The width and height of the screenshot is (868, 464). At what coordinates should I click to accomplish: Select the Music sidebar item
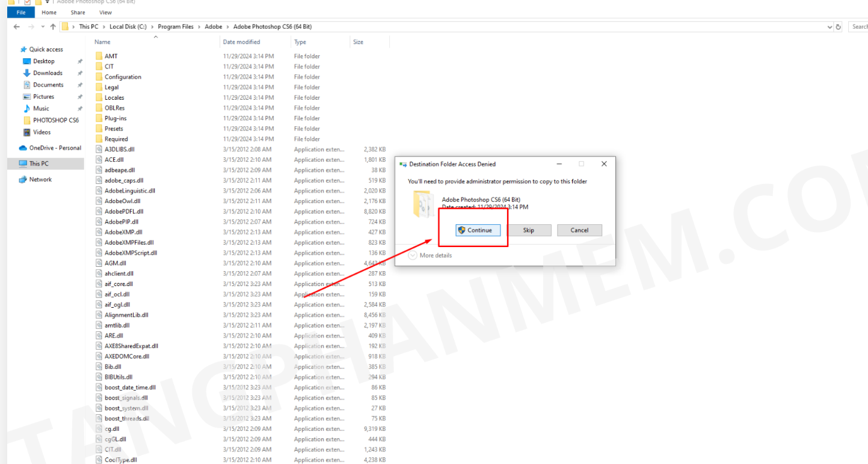click(x=41, y=108)
